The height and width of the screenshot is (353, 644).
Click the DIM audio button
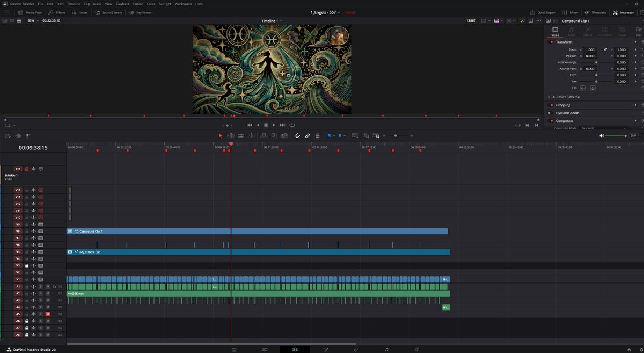tap(633, 136)
